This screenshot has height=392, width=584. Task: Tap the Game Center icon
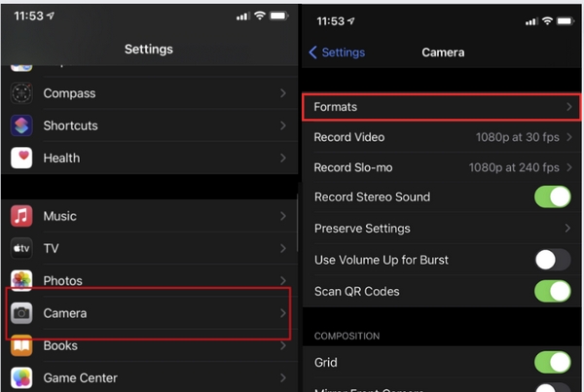(21, 377)
